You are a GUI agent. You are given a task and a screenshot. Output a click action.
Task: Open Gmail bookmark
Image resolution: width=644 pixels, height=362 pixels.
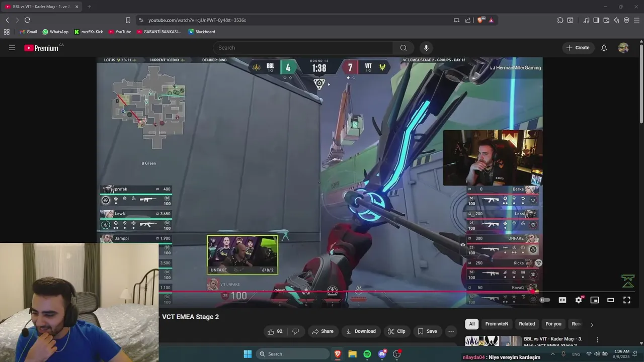(28, 32)
